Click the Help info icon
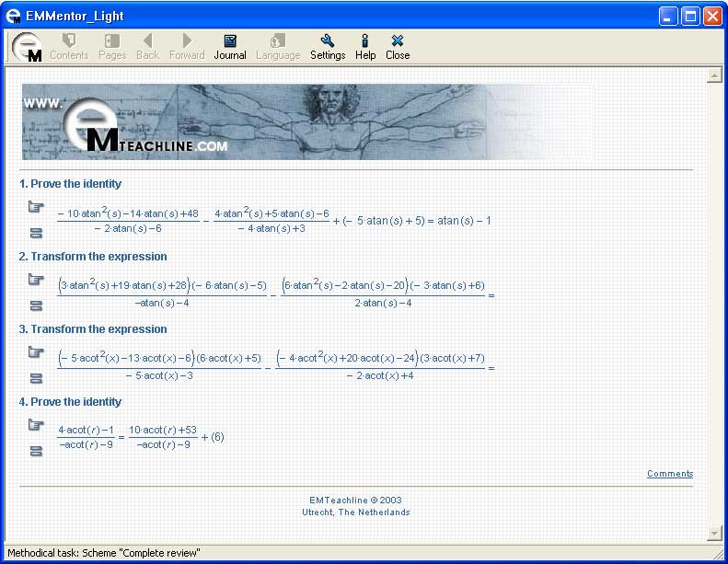 tap(365, 47)
